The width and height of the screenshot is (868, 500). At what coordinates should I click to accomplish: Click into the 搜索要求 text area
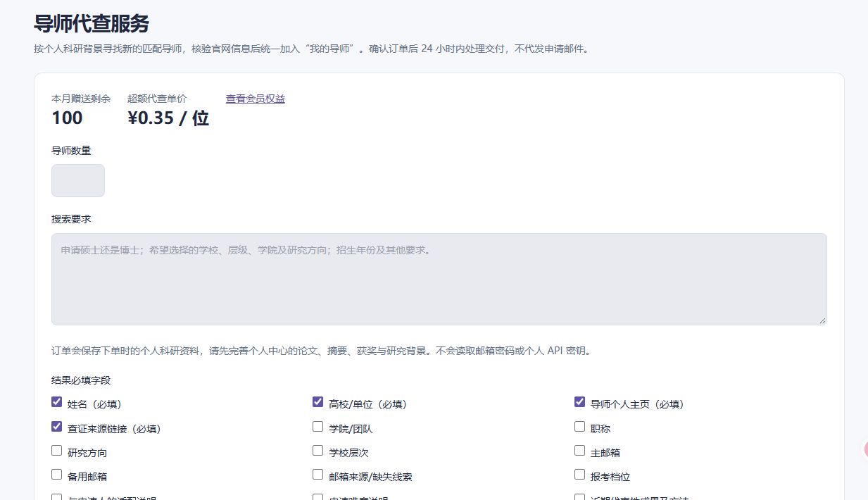pyautogui.click(x=439, y=279)
